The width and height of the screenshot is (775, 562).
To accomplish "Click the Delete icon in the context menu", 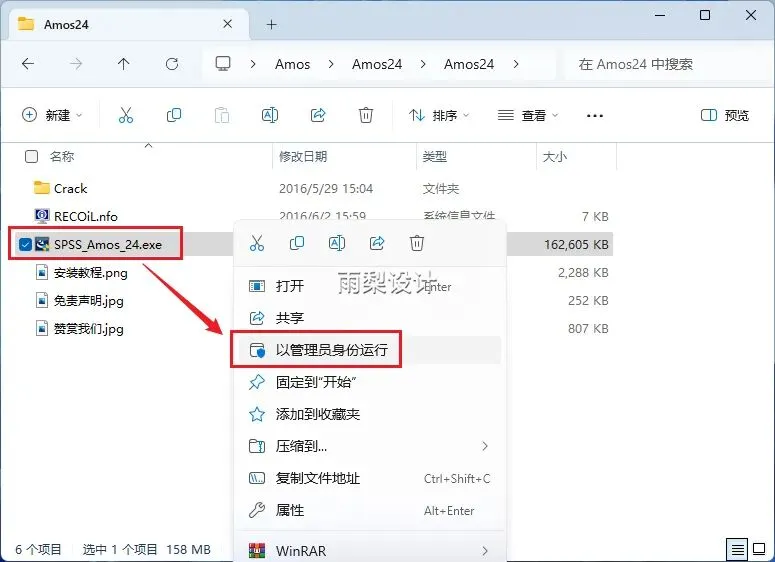I will [x=417, y=243].
